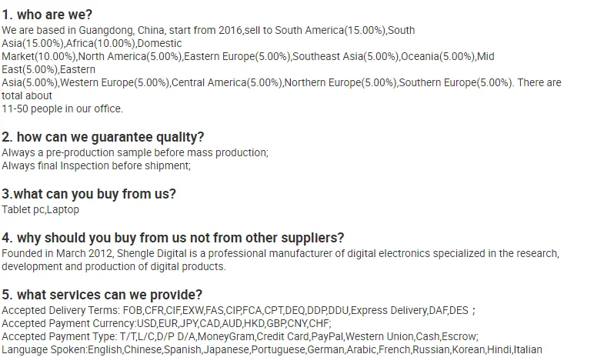The image size is (614, 364).
Task: Click the pre-production sample sentence
Action: (135, 152)
